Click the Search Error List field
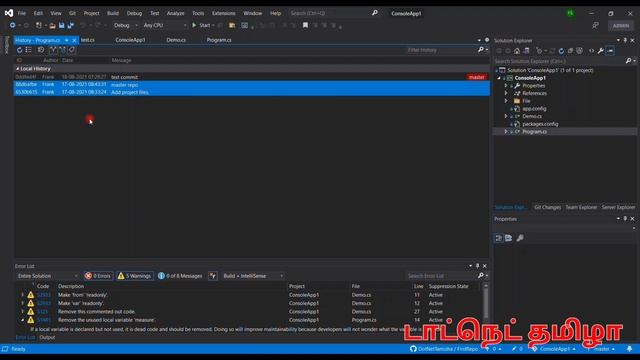The width and height of the screenshot is (640, 360). point(441,276)
